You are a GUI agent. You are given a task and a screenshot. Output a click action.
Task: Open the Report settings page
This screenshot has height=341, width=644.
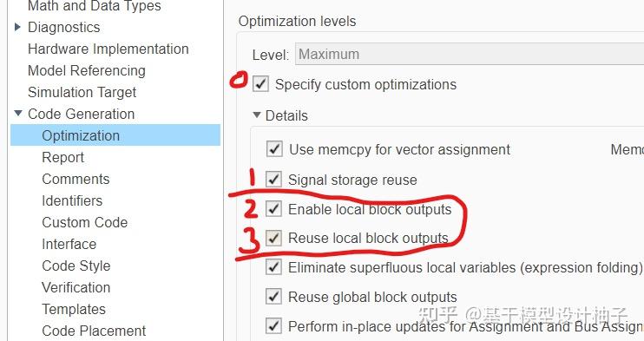coord(62,157)
